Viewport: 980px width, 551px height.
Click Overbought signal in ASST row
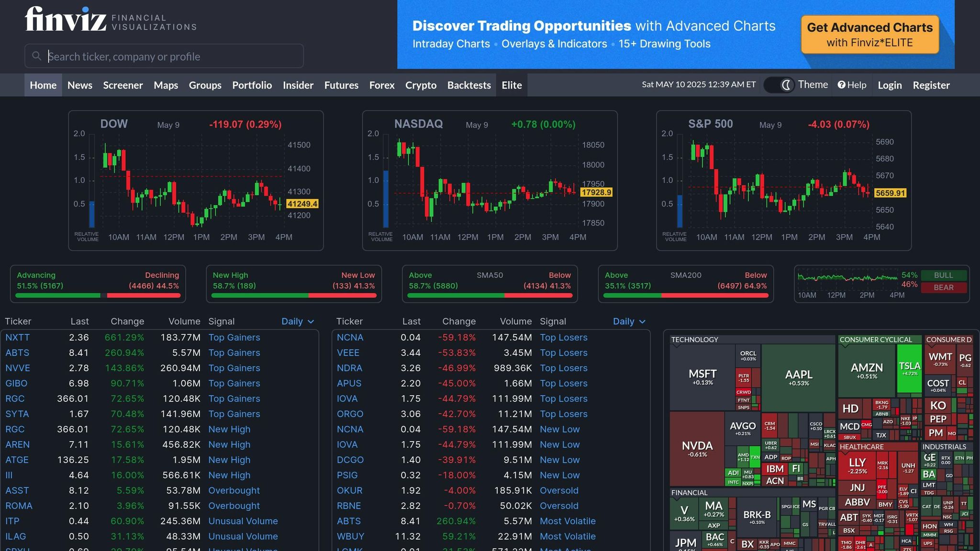(234, 490)
